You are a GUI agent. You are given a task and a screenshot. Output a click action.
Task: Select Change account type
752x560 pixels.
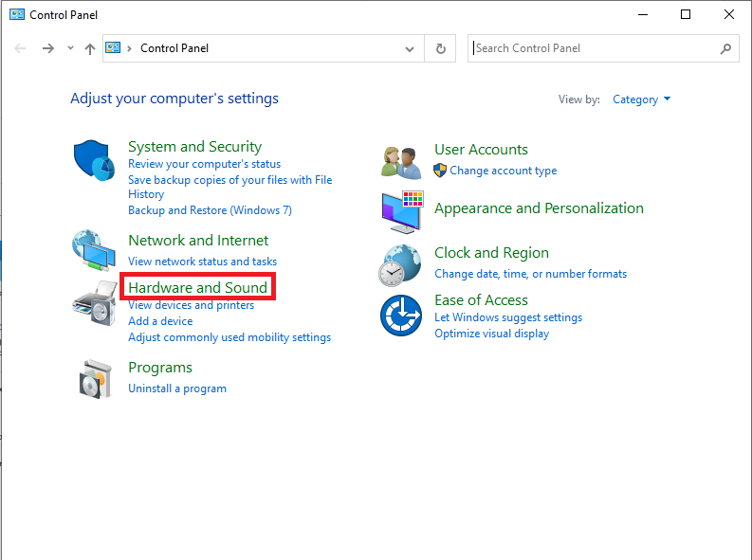point(504,171)
